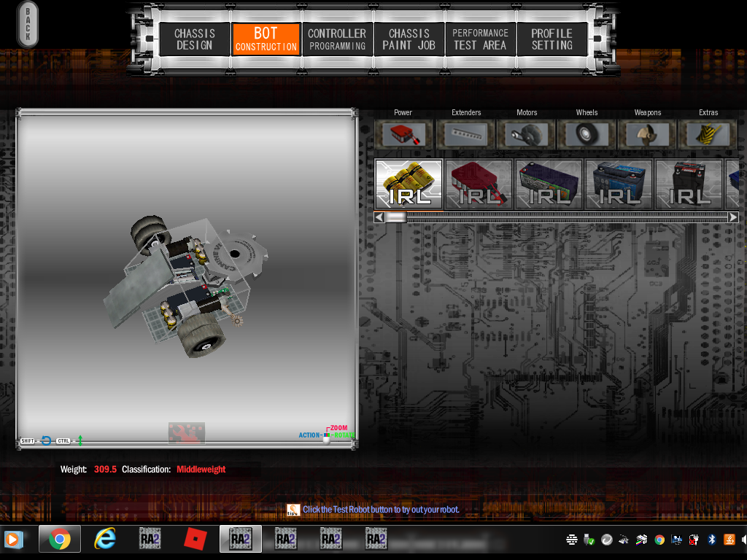This screenshot has width=747, height=560.
Task: Open the Power components category
Action: (403, 134)
